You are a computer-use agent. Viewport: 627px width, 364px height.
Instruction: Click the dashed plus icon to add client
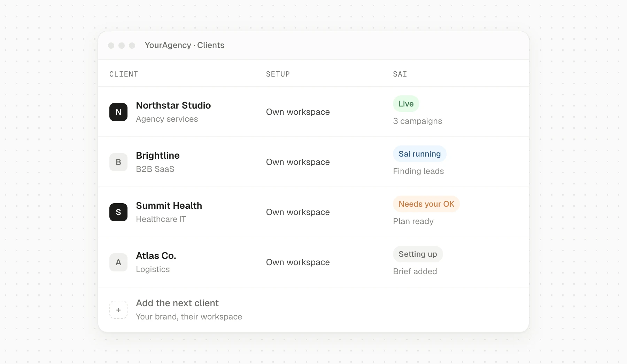(x=118, y=310)
